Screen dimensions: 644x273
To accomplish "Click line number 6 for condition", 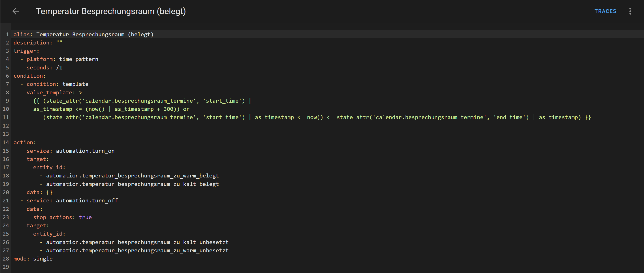I will pos(7,76).
